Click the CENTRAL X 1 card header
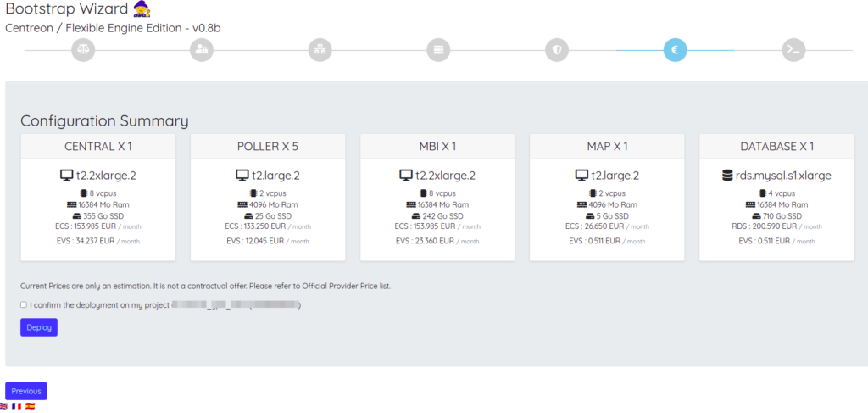 click(x=98, y=147)
